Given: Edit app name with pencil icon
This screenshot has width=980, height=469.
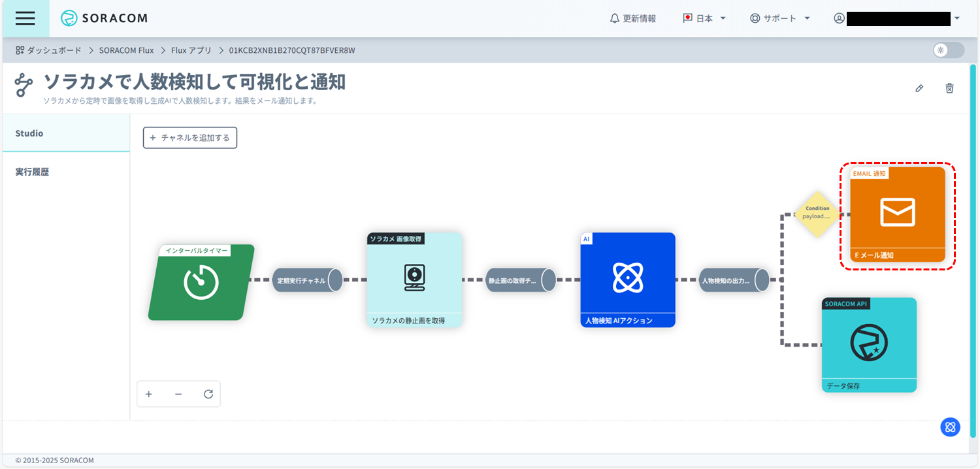Looking at the screenshot, I should 919,88.
